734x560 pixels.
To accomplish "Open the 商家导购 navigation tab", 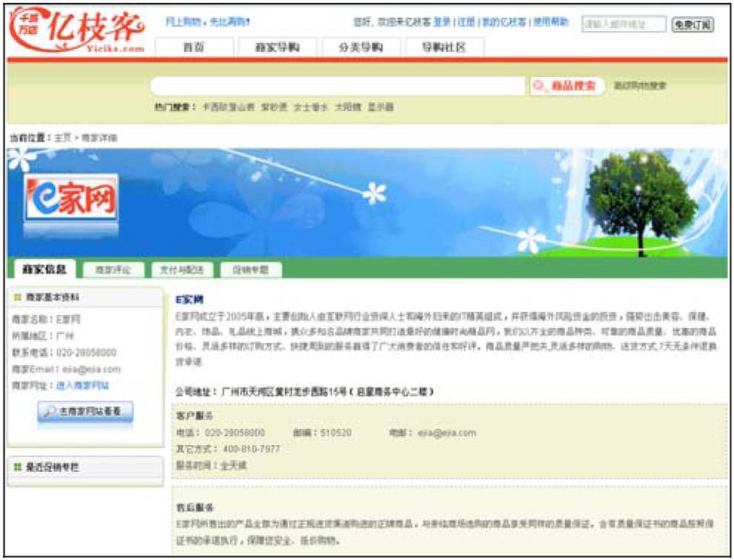I will coord(277,47).
